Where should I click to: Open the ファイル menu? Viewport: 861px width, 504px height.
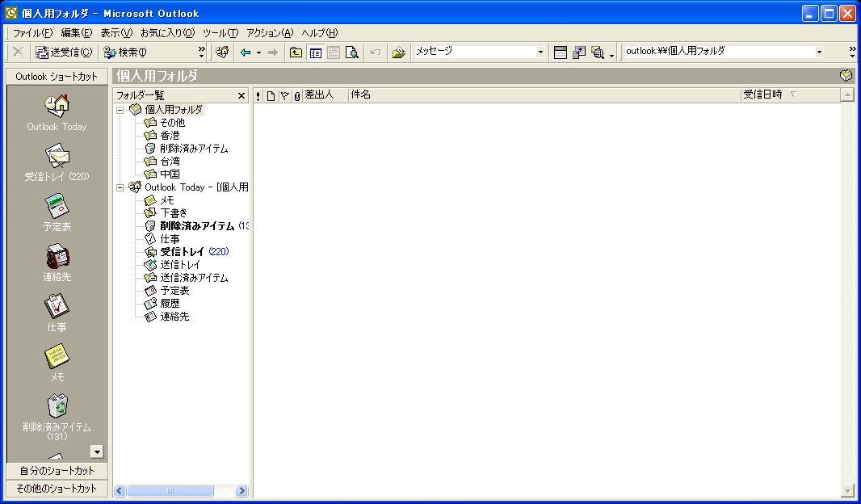point(32,33)
